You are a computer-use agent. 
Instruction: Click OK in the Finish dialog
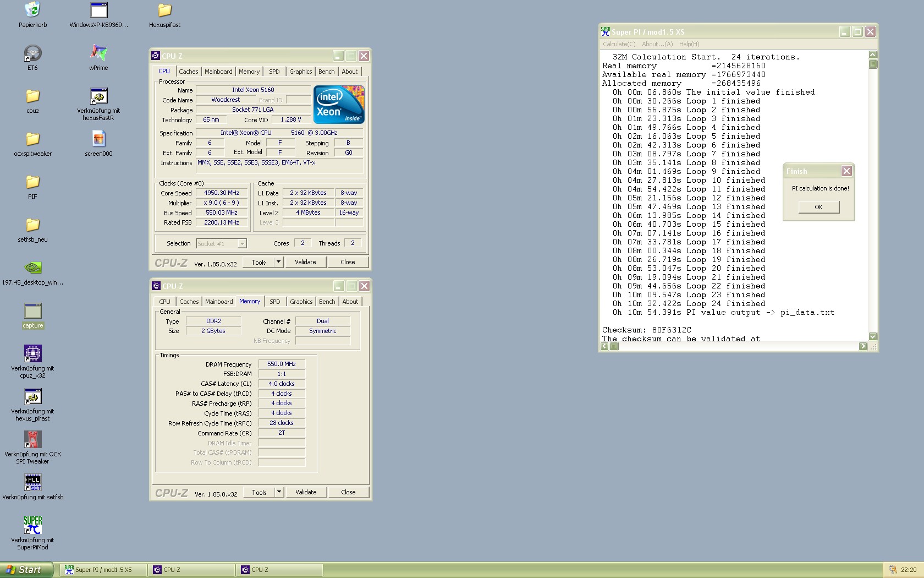click(818, 207)
